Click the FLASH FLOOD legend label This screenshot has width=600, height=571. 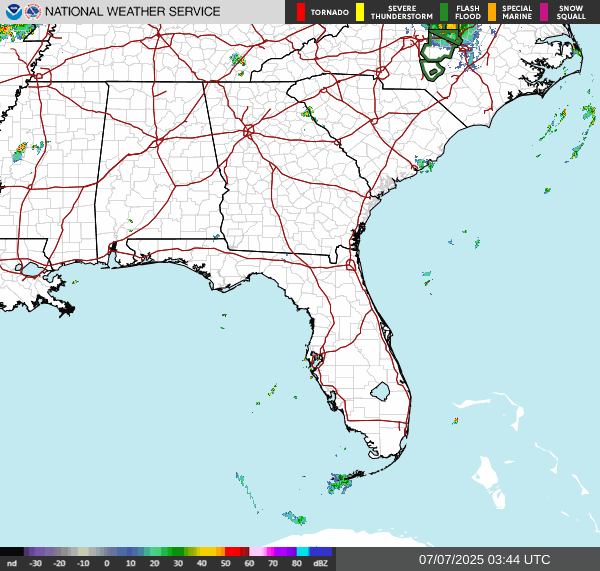pyautogui.click(x=468, y=13)
